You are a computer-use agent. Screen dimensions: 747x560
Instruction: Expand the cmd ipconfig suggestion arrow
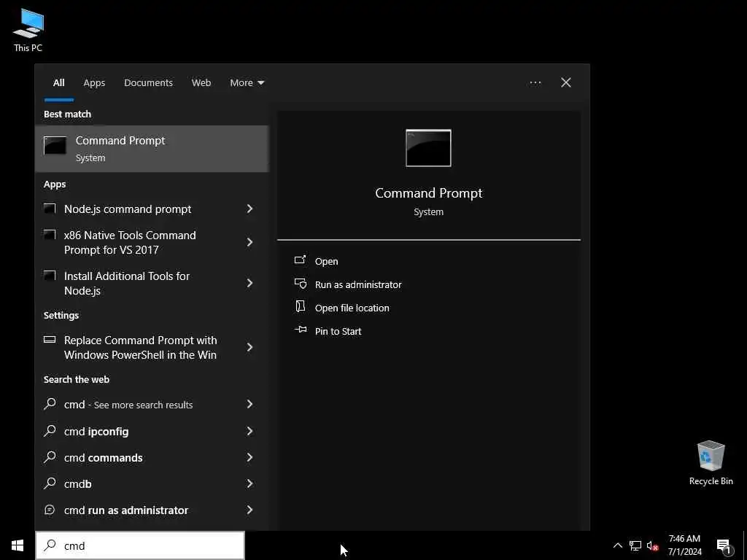(x=249, y=432)
